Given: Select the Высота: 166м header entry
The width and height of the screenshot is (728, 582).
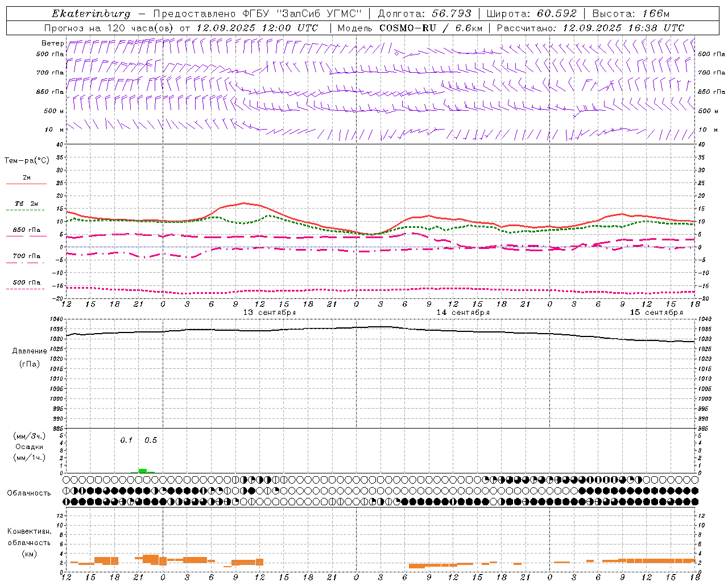Looking at the screenshot, I should click(631, 14).
